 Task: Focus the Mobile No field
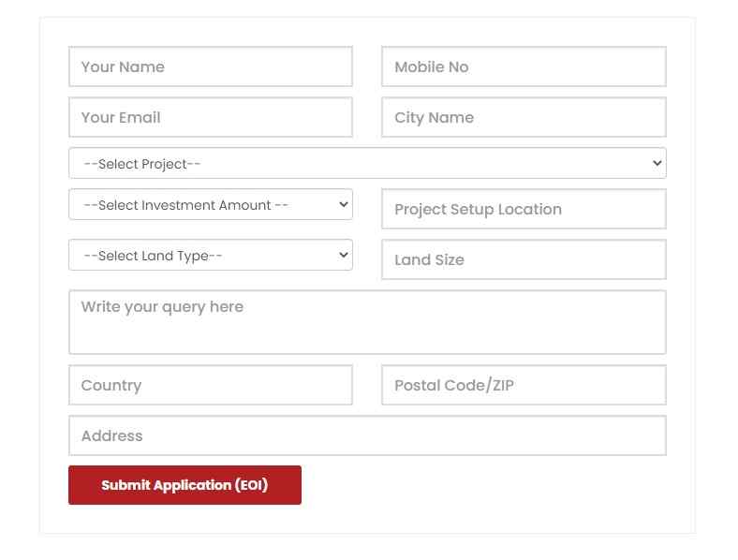524,66
